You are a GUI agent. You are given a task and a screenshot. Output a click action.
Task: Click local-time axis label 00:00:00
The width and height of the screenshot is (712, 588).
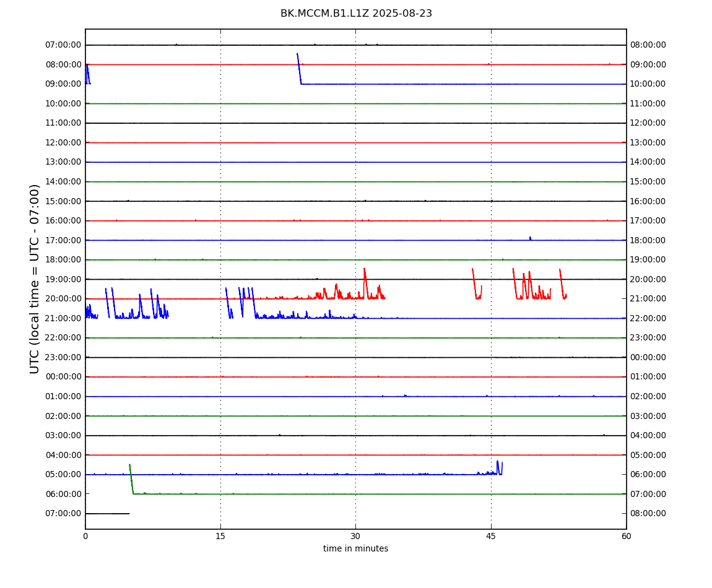(648, 357)
